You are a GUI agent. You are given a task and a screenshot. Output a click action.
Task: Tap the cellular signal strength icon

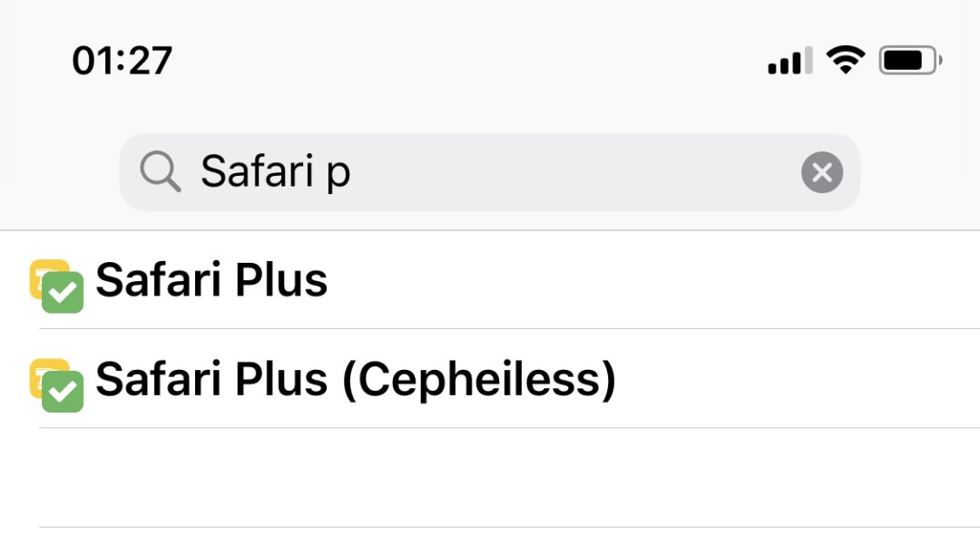(789, 62)
